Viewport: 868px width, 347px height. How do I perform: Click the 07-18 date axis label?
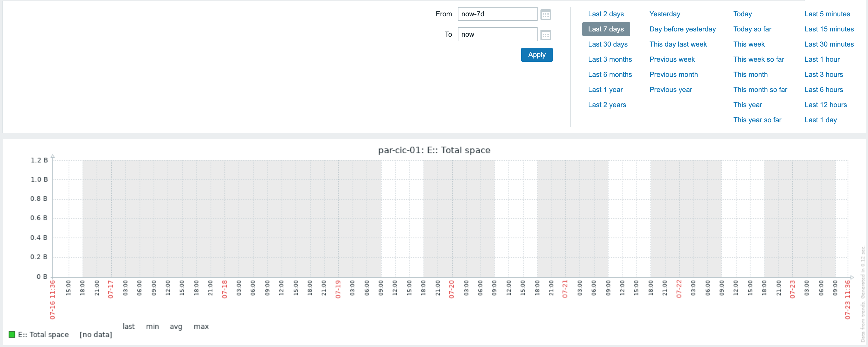[224, 289]
